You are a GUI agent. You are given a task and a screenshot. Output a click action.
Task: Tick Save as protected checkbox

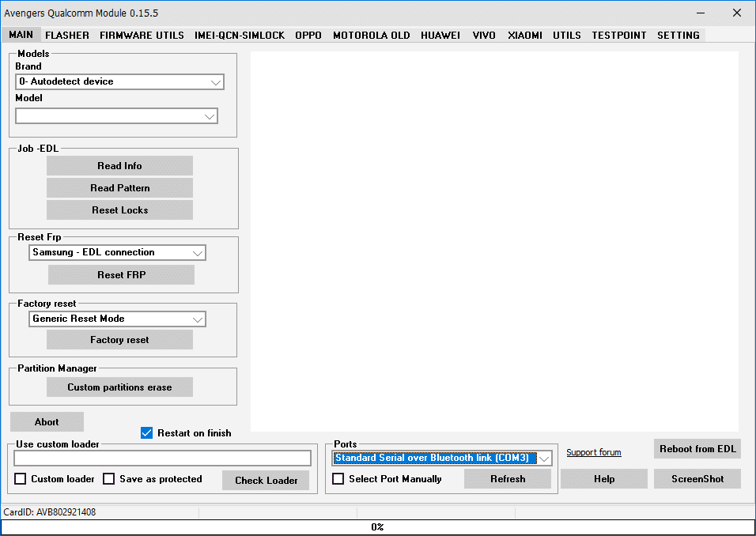(109, 478)
